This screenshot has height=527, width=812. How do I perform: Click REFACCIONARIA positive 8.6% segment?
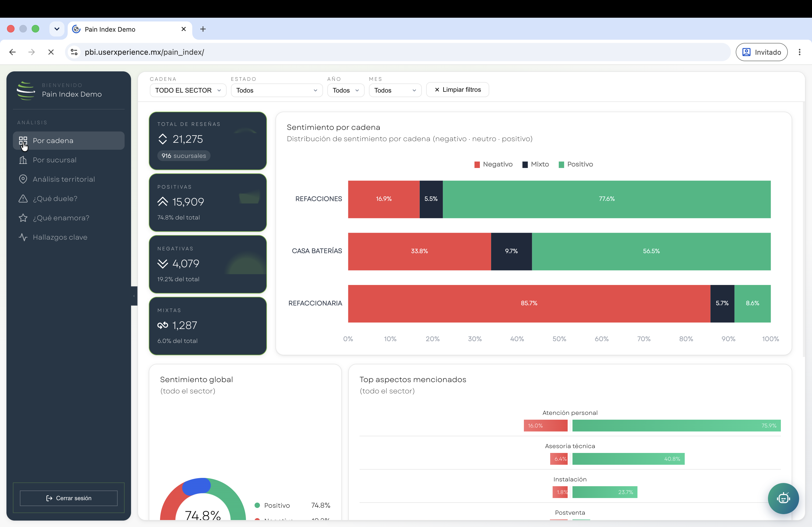click(x=752, y=304)
